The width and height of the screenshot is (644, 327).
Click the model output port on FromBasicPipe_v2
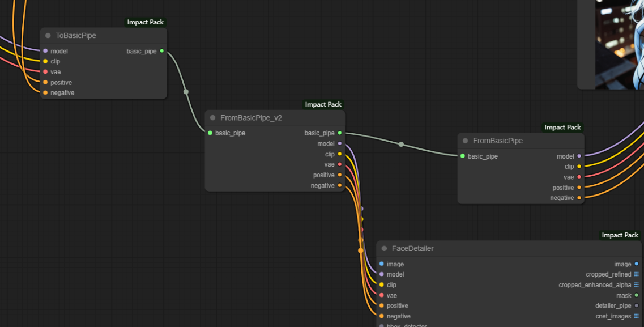click(x=340, y=143)
